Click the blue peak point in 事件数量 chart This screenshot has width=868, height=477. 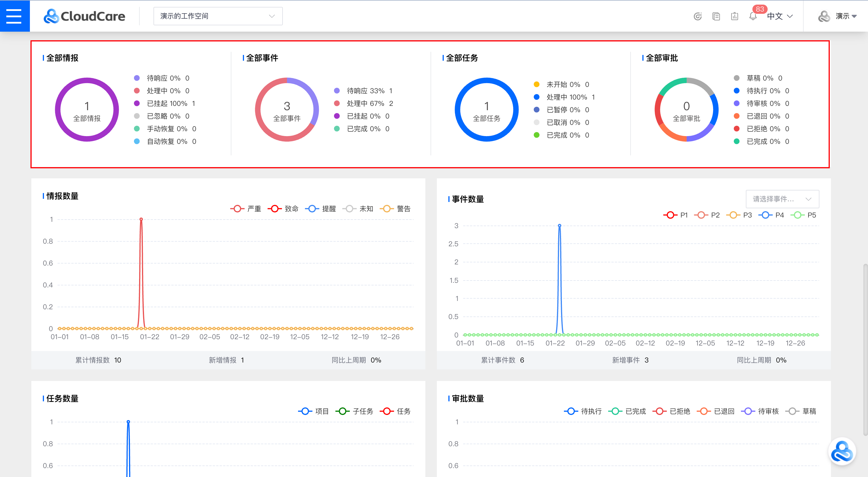[x=559, y=226]
